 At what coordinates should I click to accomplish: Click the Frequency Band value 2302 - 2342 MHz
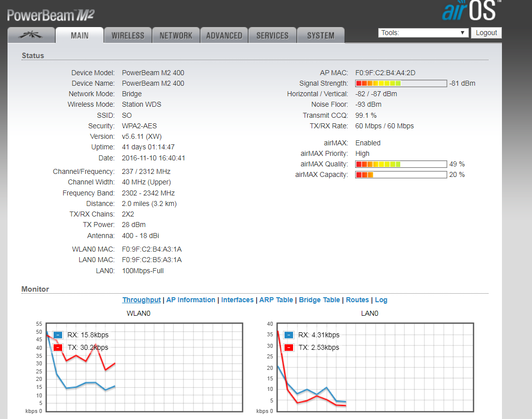(x=148, y=193)
